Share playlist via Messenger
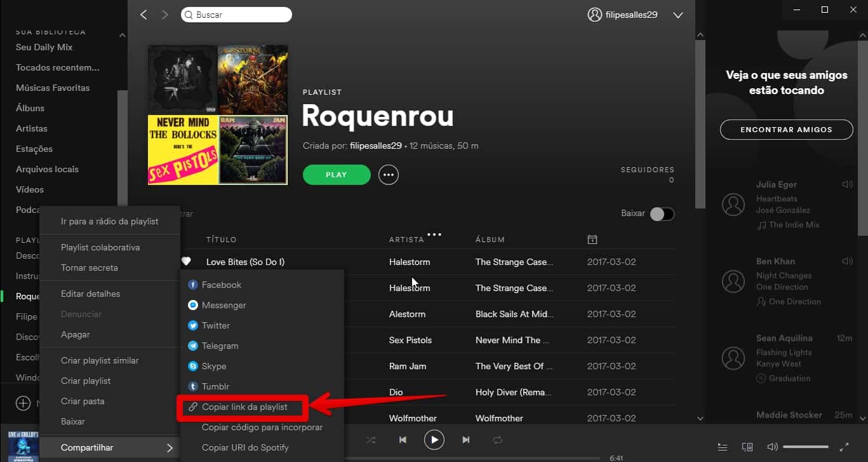 point(217,305)
